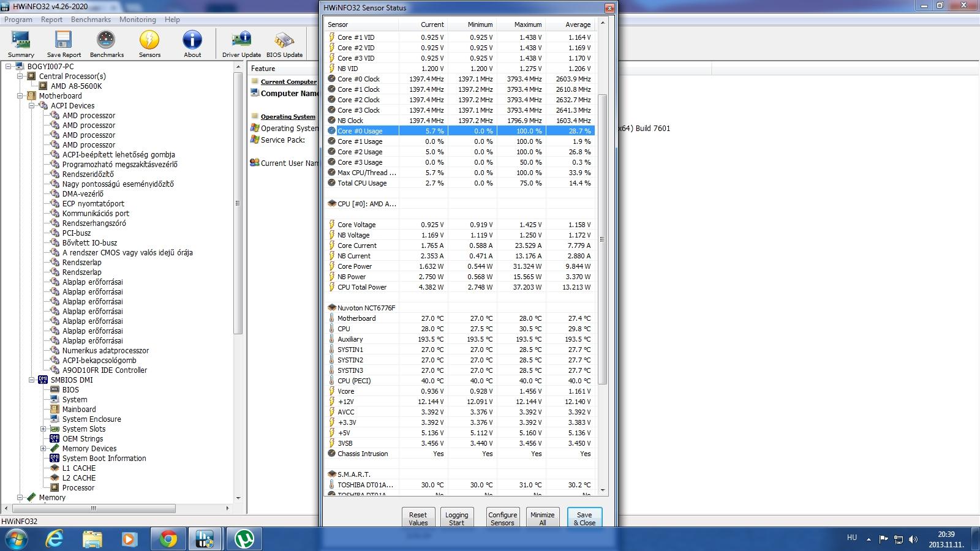This screenshot has height=551, width=980.
Task: Click the Maximum column header
Action: pyautogui.click(x=521, y=24)
